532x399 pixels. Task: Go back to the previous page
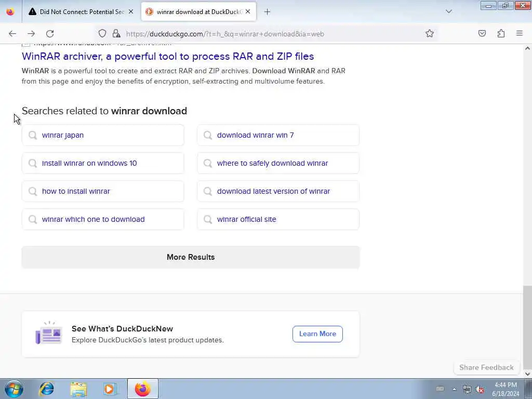12,34
